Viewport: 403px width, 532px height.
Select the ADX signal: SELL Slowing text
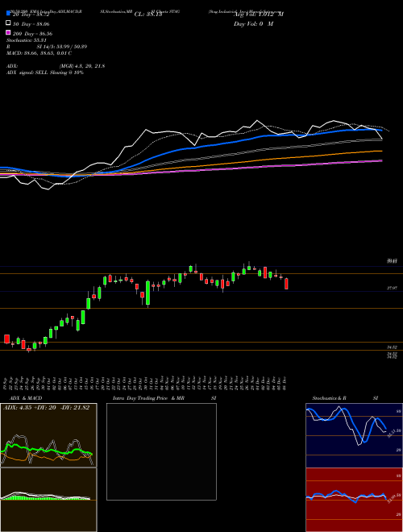[45, 73]
